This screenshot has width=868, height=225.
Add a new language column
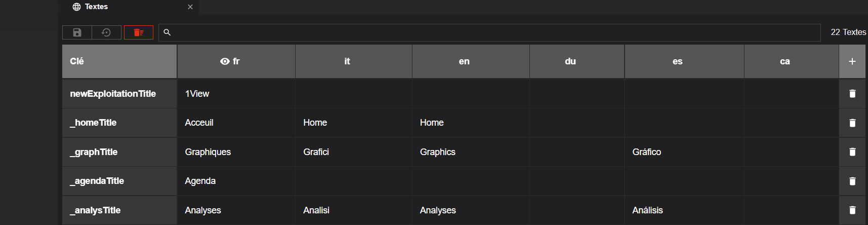(852, 61)
